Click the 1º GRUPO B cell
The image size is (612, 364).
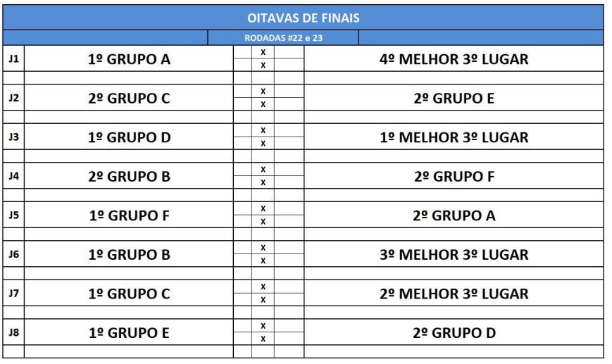click(129, 254)
